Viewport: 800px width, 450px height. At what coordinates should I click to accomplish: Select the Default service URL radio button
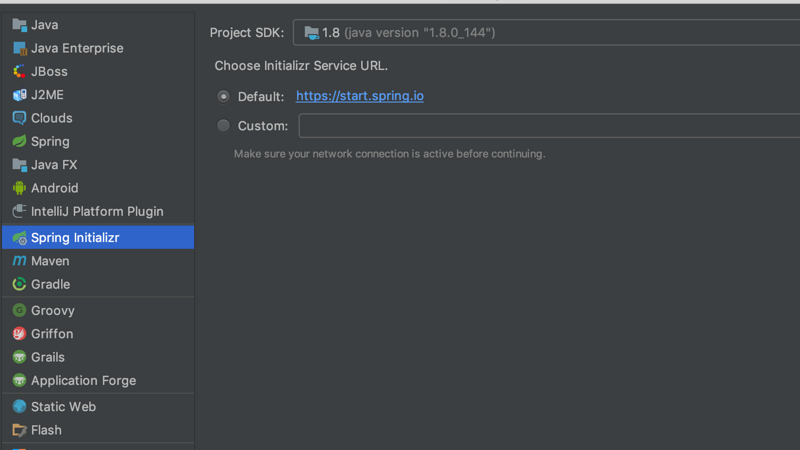click(223, 96)
